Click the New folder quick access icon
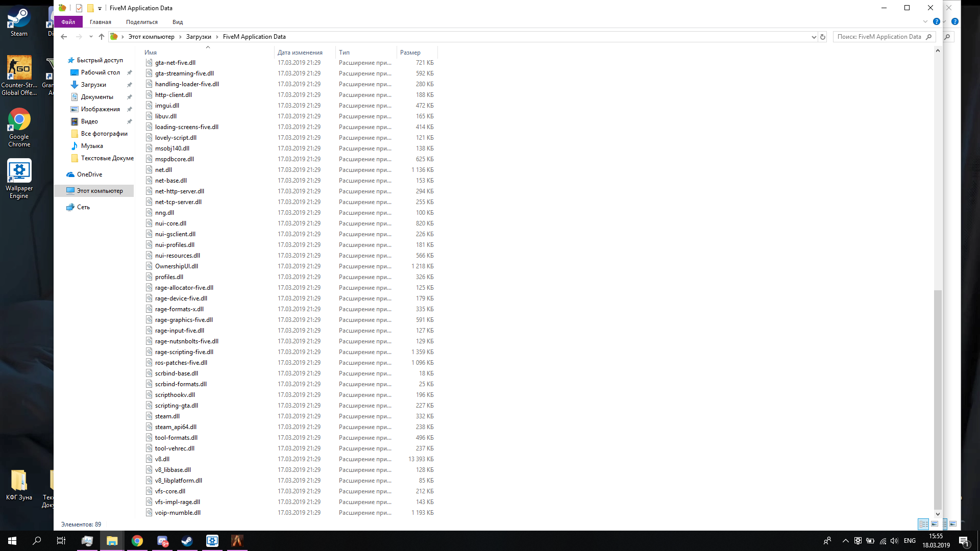The width and height of the screenshot is (980, 551). tap(90, 8)
